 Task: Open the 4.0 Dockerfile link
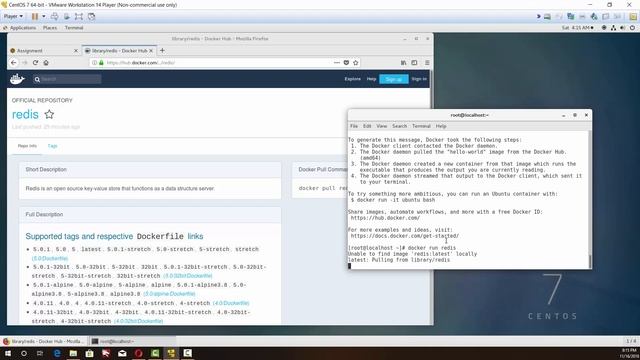pyautogui.click(x=231, y=303)
